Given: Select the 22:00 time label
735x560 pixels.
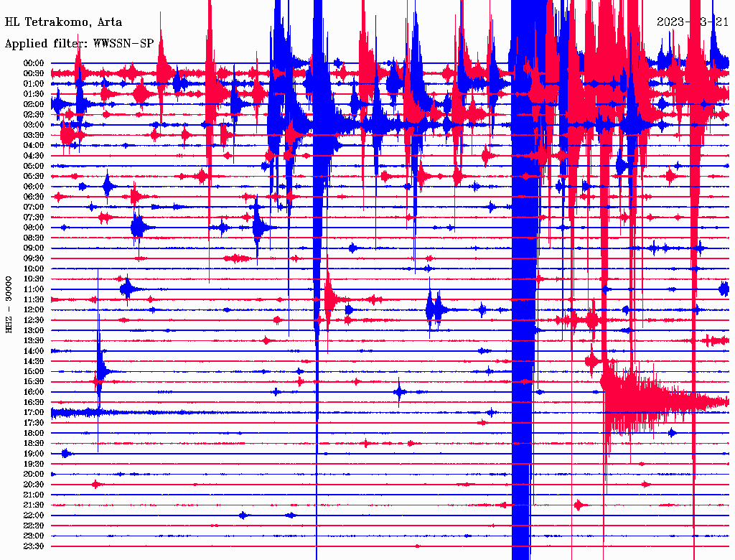Looking at the screenshot, I should tap(34, 515).
